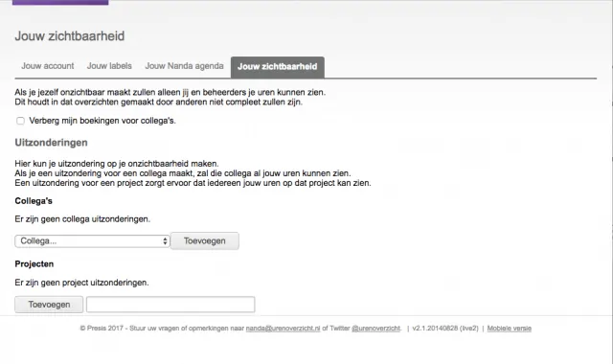Click the 'Verberg mijn boekingen voor collega's' label

click(102, 121)
